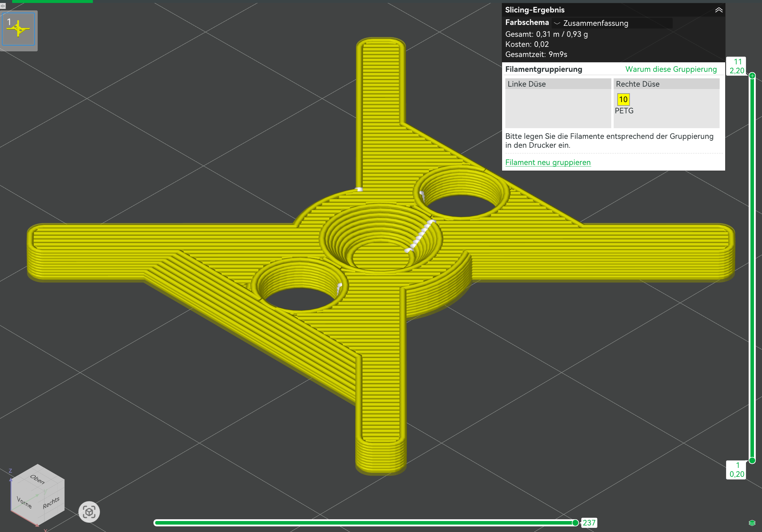The width and height of the screenshot is (762, 532).
Task: Click 'Kosten: 0,02' text
Action: (527, 44)
